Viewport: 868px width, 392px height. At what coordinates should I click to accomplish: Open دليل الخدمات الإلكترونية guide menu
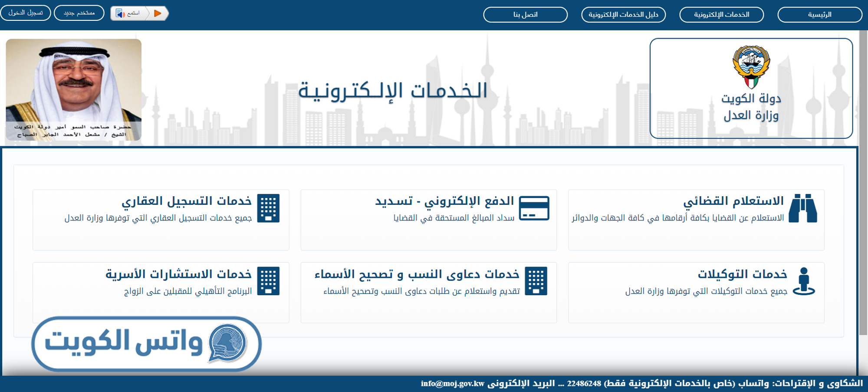point(623,15)
